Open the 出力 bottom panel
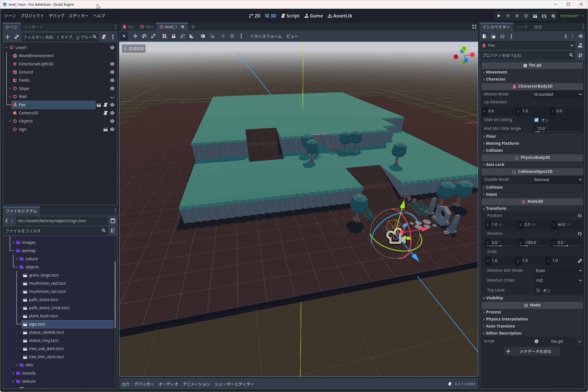 [126, 384]
